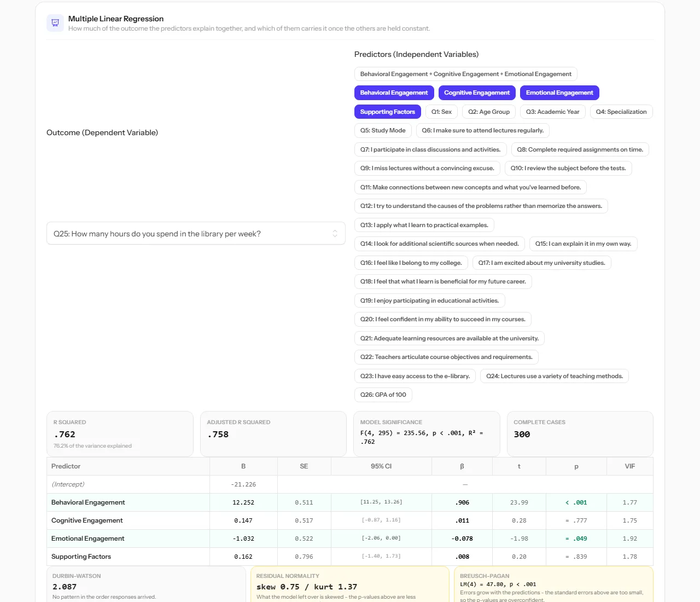
Task: Add Q26: GPA of 100 predictor
Action: (383, 395)
